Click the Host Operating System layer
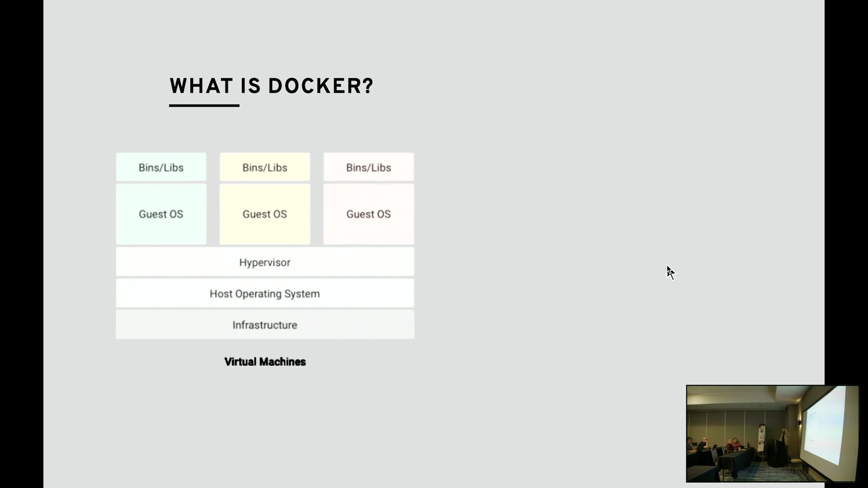Viewport: 868px width, 488px height. coord(265,294)
